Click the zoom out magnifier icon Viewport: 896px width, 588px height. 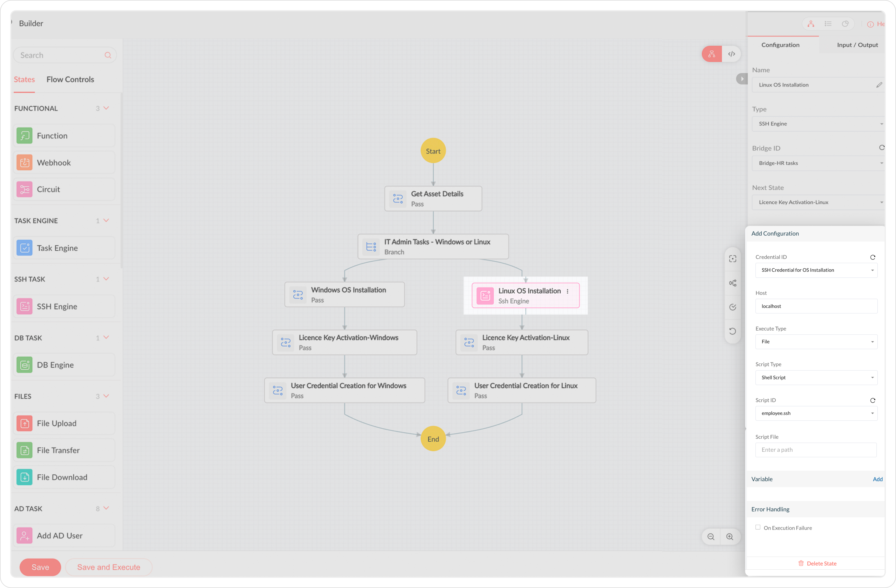(711, 537)
